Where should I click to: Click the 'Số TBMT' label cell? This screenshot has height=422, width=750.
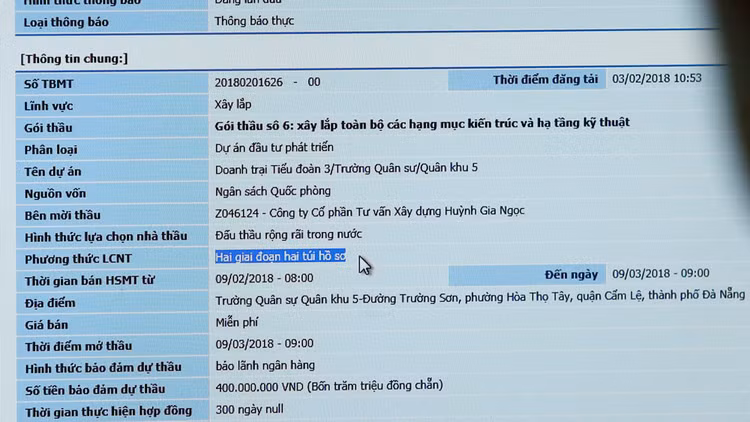click(x=111, y=83)
